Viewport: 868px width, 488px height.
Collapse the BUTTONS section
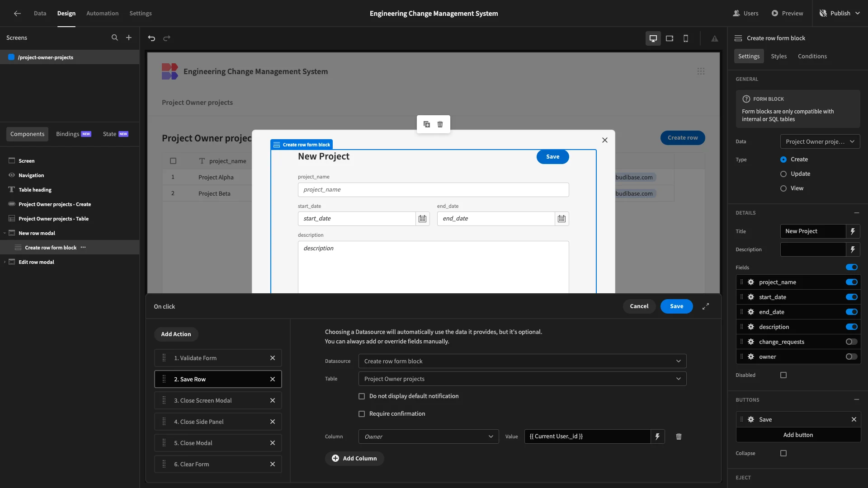coord(856,400)
